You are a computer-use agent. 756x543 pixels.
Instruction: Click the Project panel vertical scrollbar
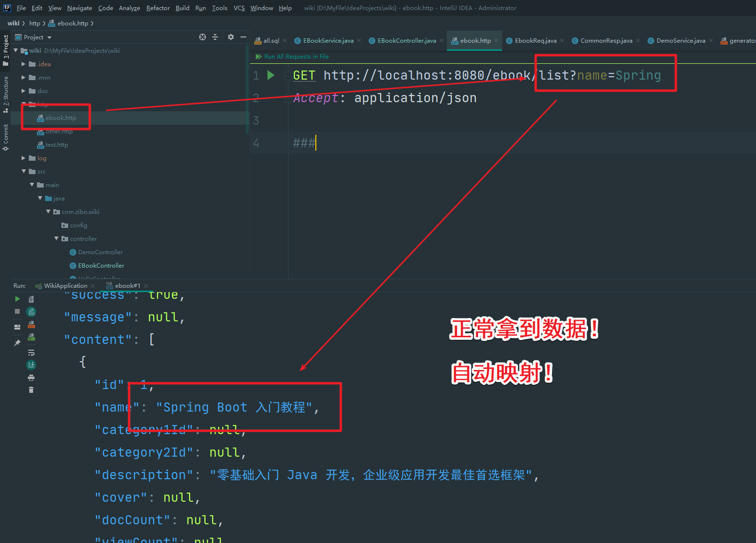pos(247,89)
